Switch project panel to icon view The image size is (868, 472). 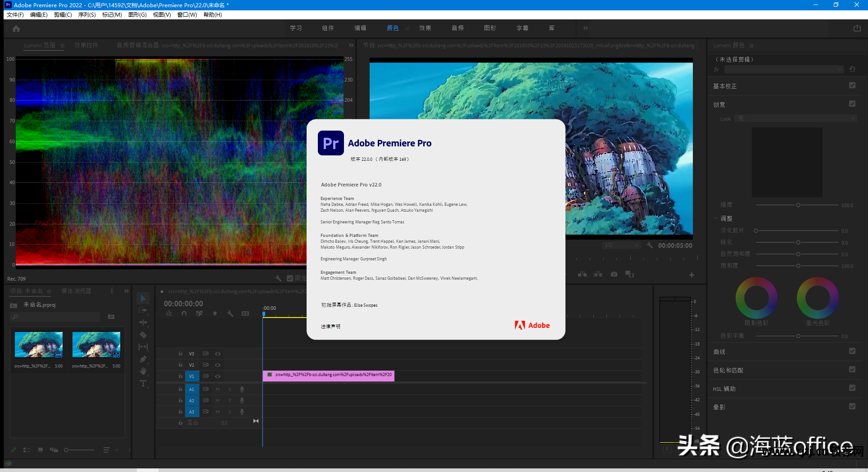pyautogui.click(x=41, y=450)
